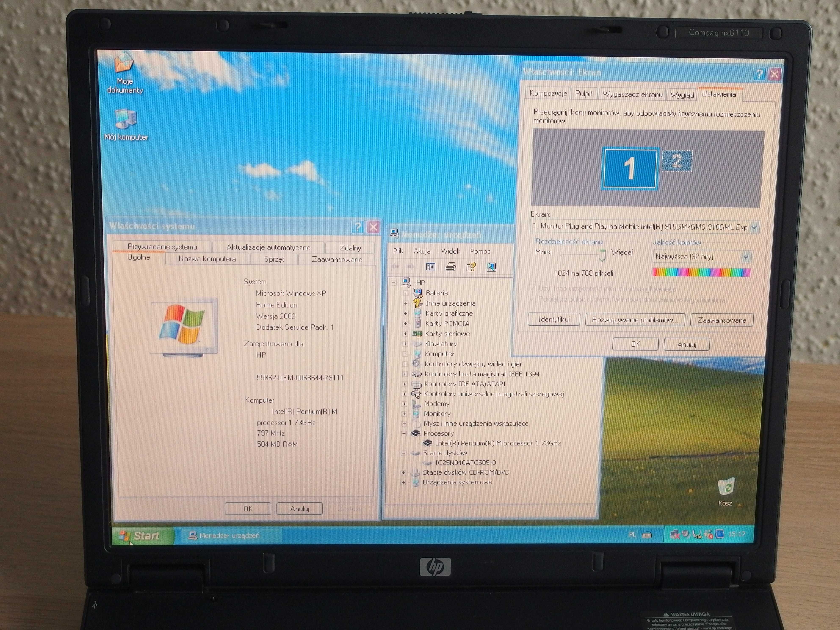Click the Identyfikuj button
Viewport: 840px width, 630px height.
[x=554, y=320]
